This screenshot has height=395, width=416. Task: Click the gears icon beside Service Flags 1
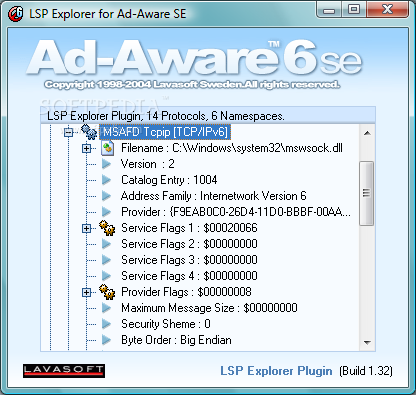coord(107,228)
